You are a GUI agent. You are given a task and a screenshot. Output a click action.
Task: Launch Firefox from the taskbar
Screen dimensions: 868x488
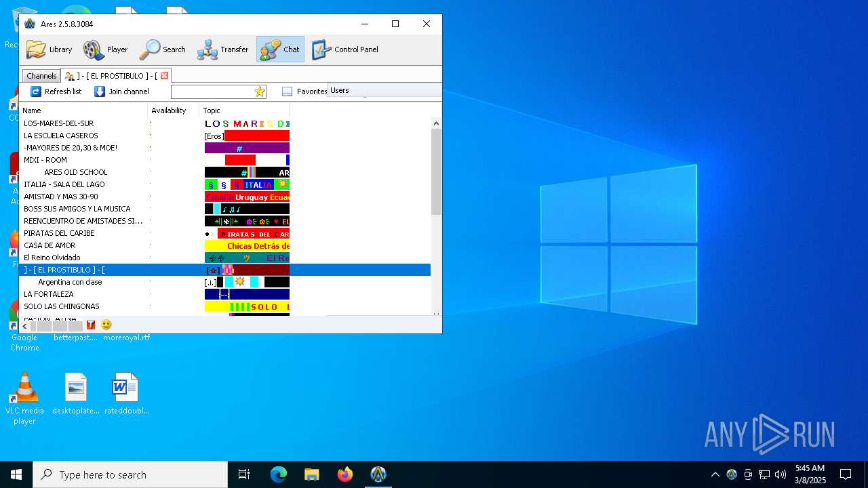click(x=345, y=474)
